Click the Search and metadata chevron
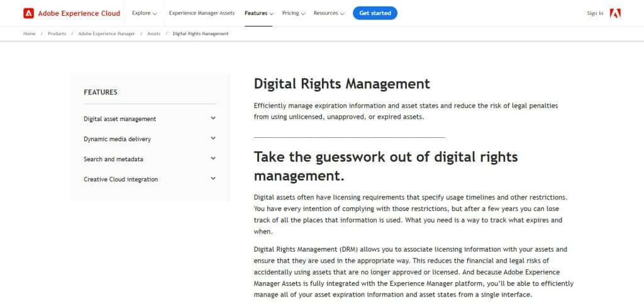The width and height of the screenshot is (644, 306). (x=213, y=158)
